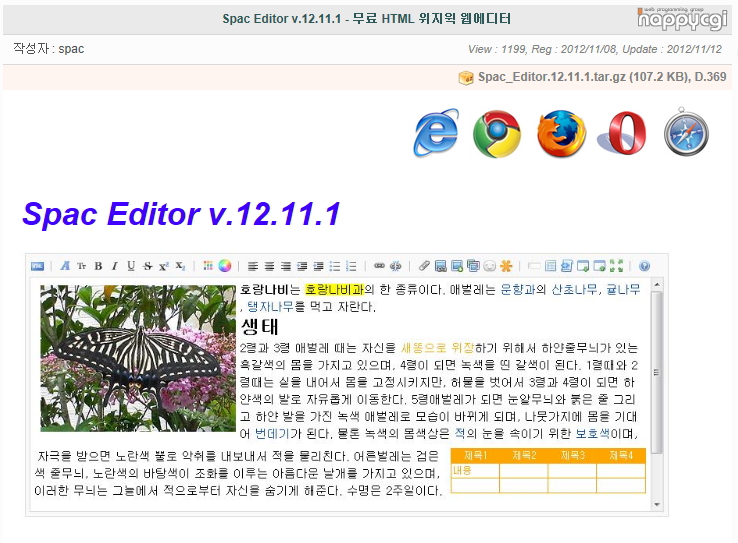This screenshot has height=543, width=738.
Task: Apply subscript formatting
Action: pyautogui.click(x=180, y=266)
